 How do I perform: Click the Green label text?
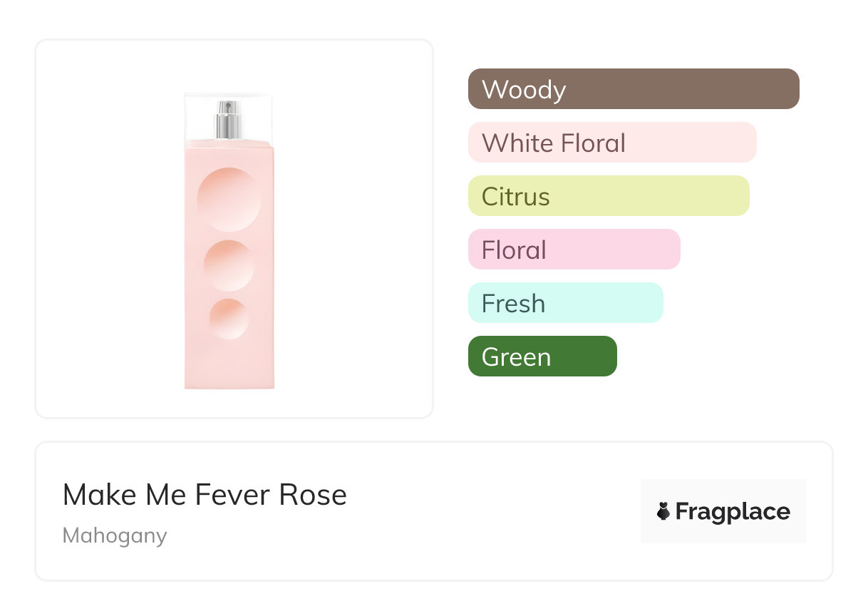(x=516, y=357)
